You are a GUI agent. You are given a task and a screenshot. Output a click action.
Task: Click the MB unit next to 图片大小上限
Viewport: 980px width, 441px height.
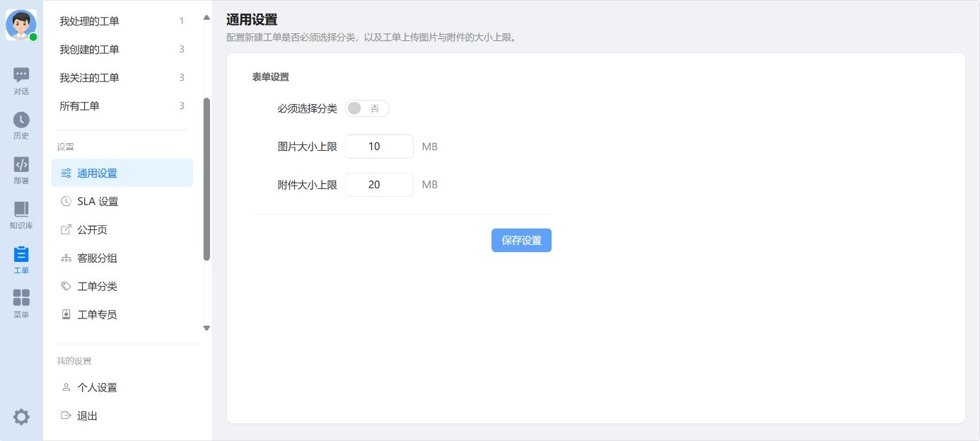(x=430, y=147)
